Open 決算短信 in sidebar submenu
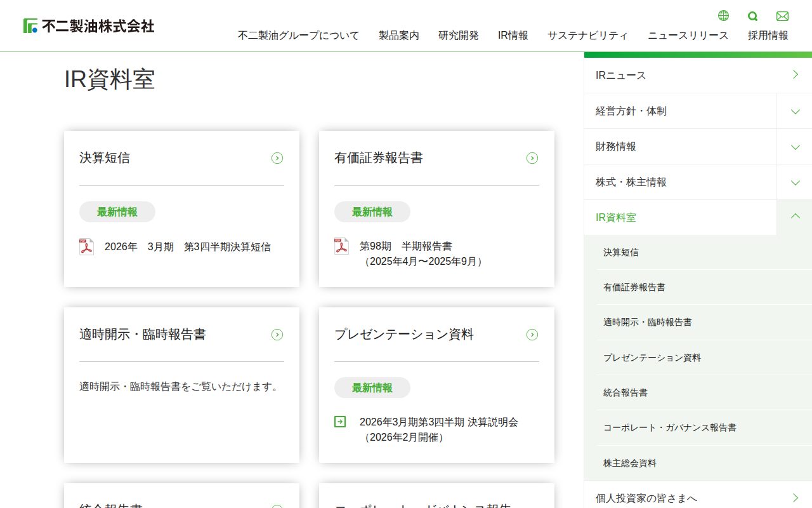The height and width of the screenshot is (508, 812). pos(704,252)
